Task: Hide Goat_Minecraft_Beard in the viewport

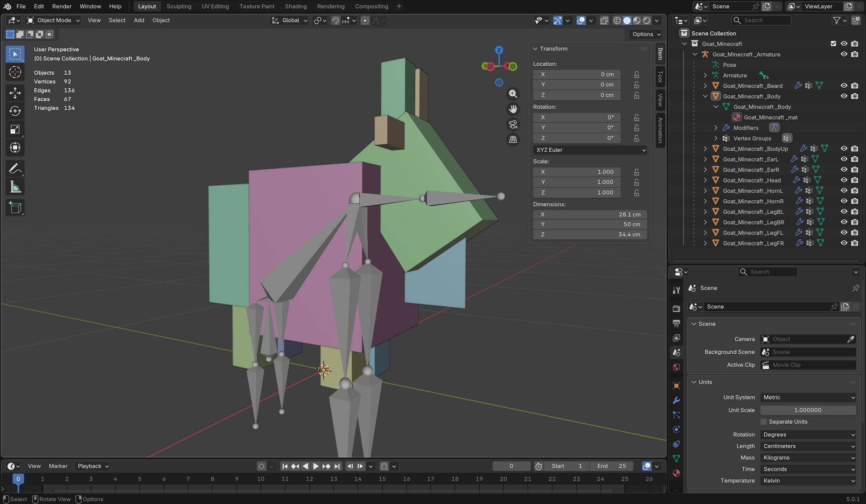Action: [x=844, y=86]
